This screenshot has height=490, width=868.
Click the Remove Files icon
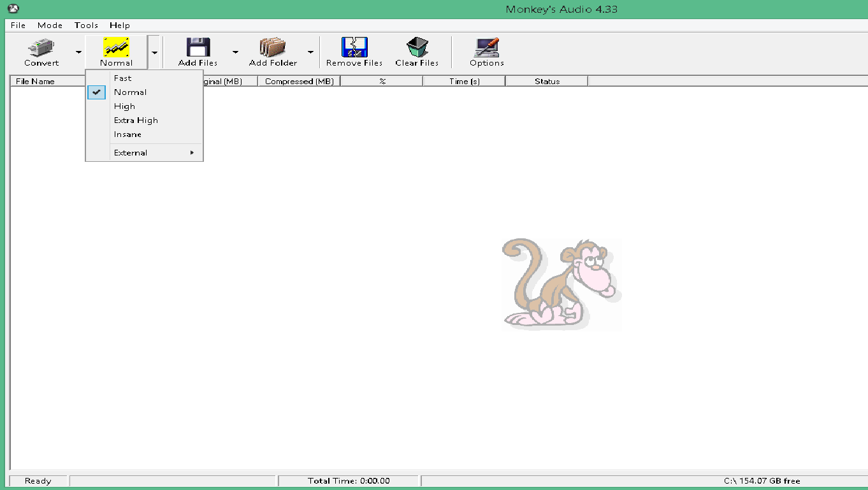(x=354, y=47)
